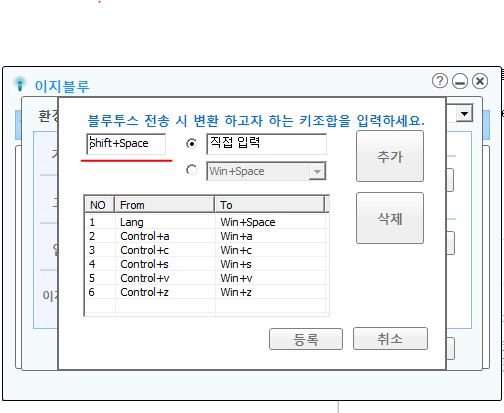Viewport: 504px width, 413px height.
Task: Click the 이지블루 lightbulb logo icon
Action: (x=20, y=83)
